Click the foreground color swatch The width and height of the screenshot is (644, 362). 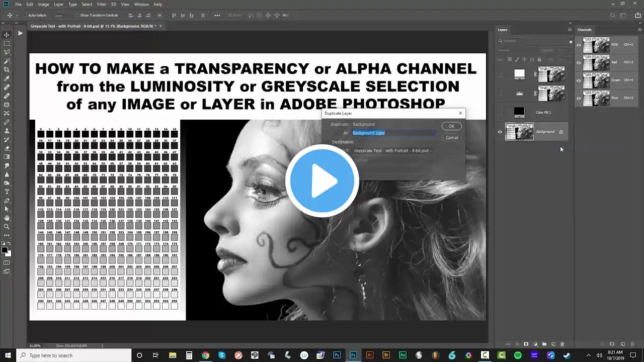coord(5,250)
